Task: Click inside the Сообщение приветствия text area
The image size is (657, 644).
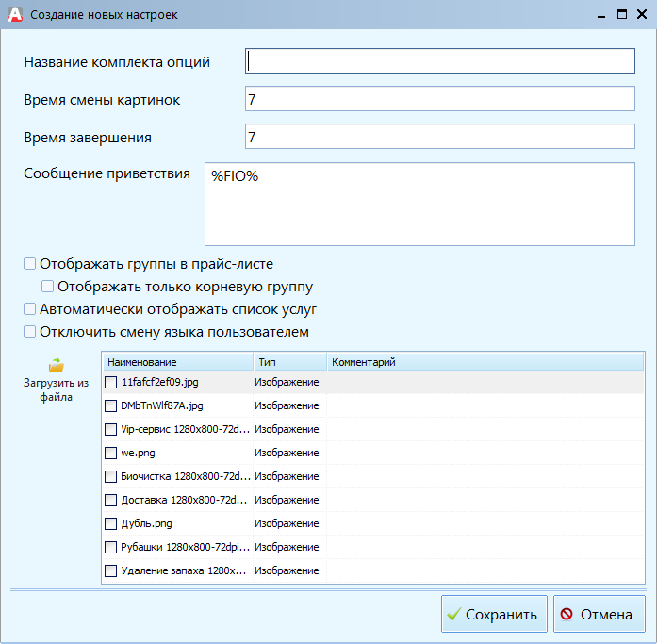Action: click(x=419, y=205)
